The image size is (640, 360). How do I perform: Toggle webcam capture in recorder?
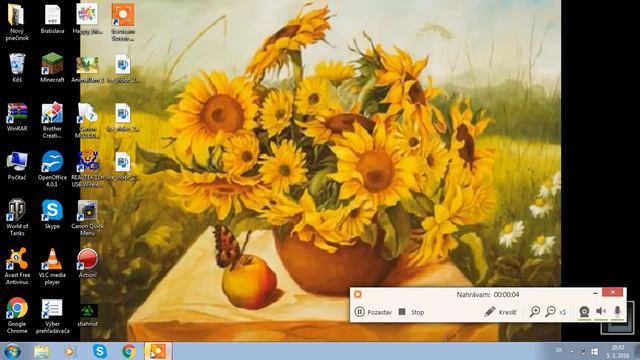click(x=584, y=312)
